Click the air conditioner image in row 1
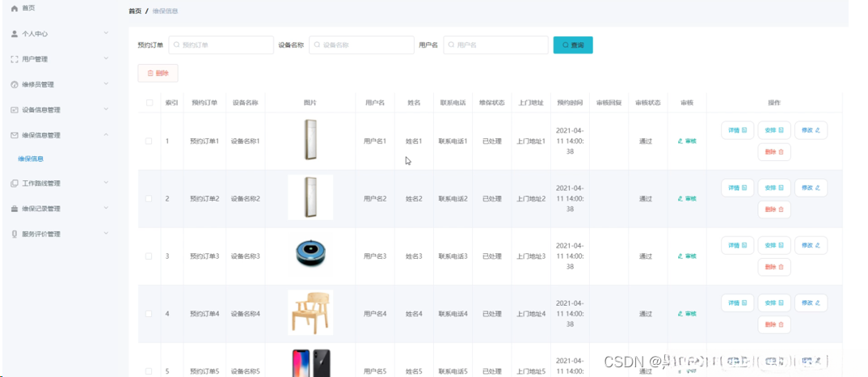Viewport: 868px width, 377px height. [x=310, y=141]
